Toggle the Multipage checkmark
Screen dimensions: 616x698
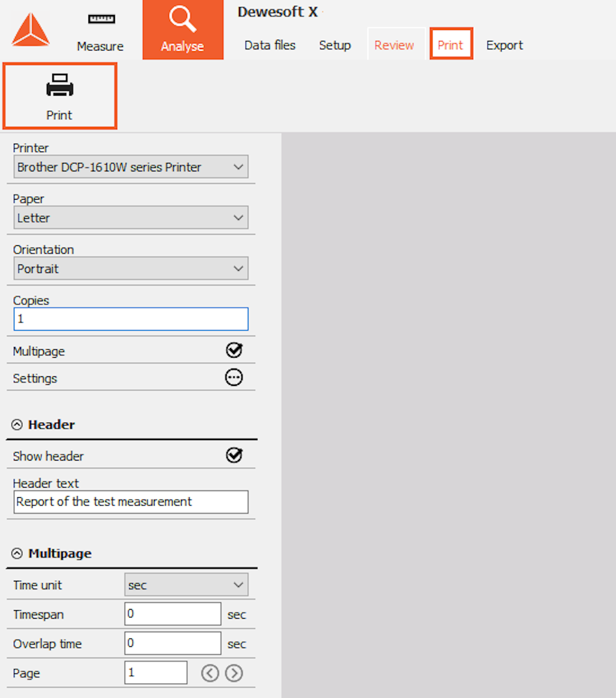click(x=234, y=351)
